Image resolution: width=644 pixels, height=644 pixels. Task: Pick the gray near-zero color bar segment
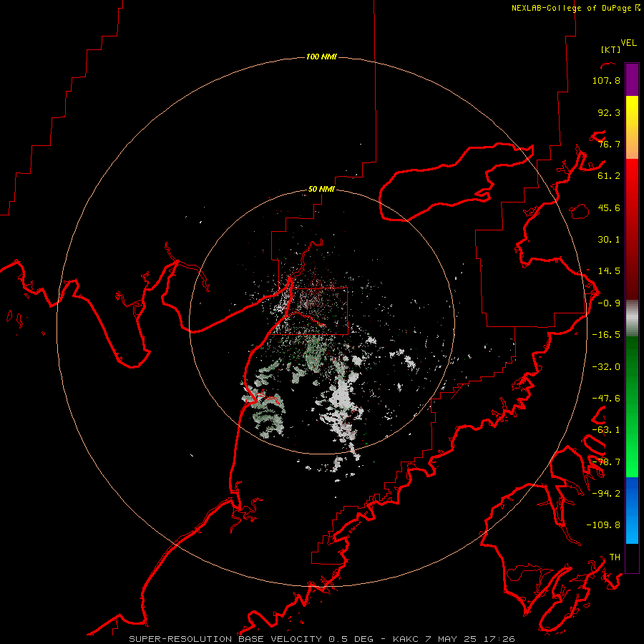point(632,318)
